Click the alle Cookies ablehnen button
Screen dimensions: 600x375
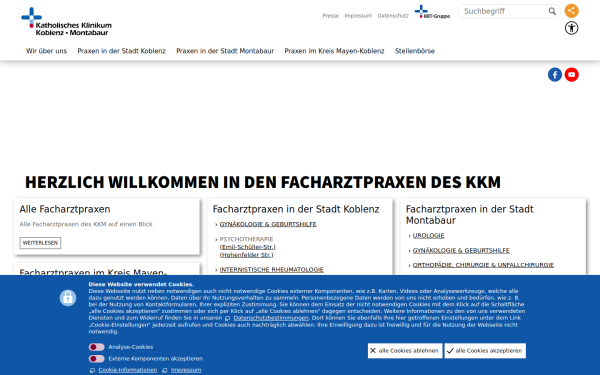[x=405, y=351]
